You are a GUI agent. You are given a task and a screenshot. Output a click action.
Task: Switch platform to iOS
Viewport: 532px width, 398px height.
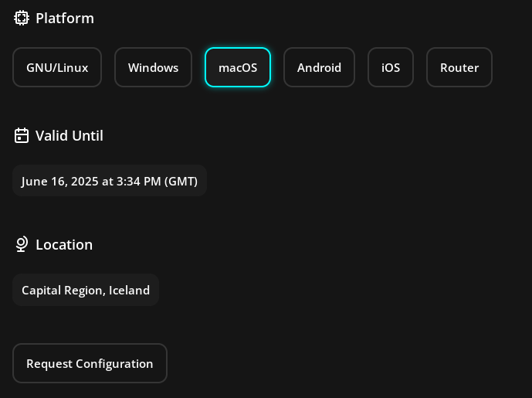[x=391, y=67]
